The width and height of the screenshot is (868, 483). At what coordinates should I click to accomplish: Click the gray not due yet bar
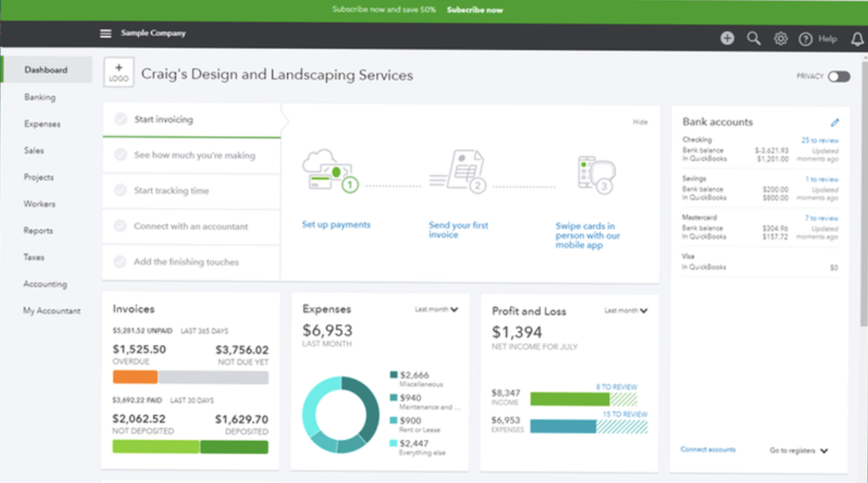(x=213, y=377)
